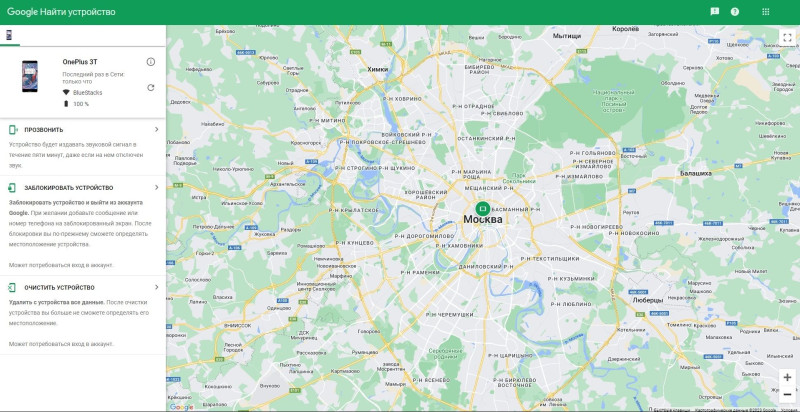Image resolution: width=800 pixels, height=412 pixels.
Task: Click the Р-Н РАМЕНКИ district label
Action: (420, 273)
